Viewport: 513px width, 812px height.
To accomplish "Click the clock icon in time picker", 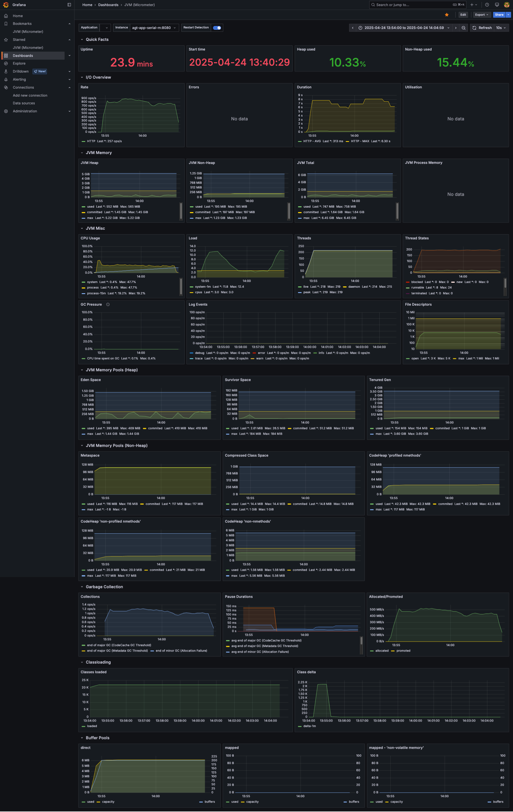I will 360,28.
